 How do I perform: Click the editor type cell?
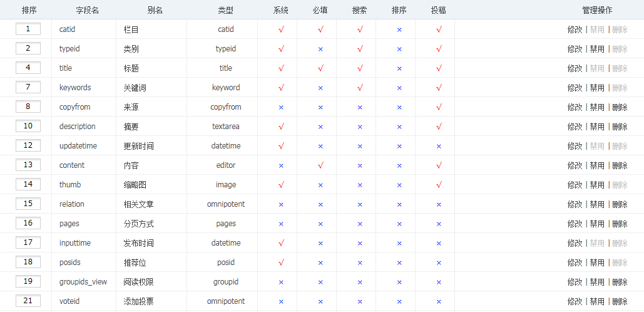226,165
